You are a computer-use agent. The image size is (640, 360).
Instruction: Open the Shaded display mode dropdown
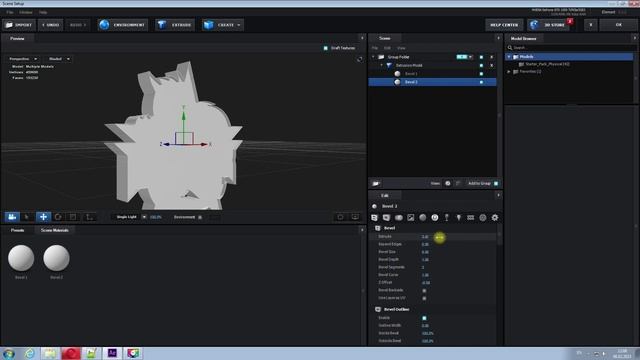pos(59,59)
